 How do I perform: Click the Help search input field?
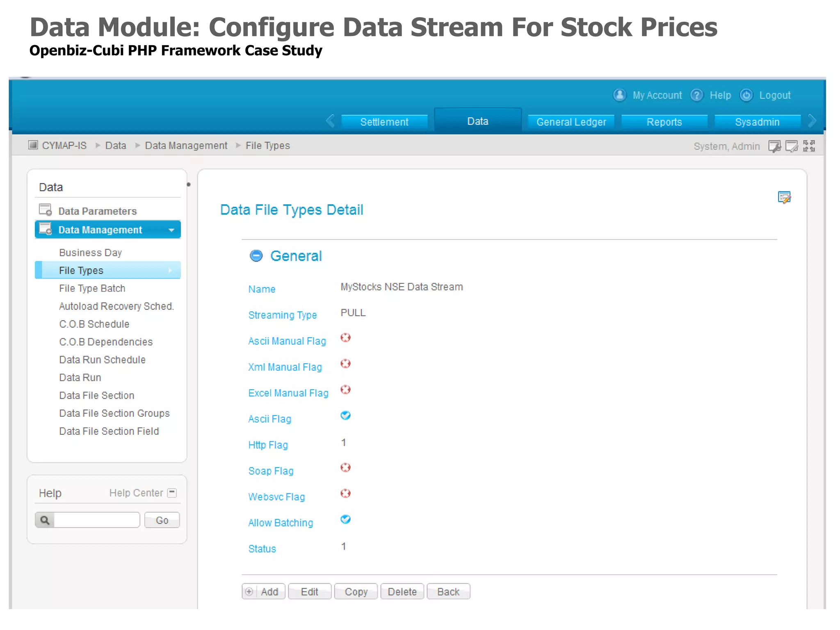(x=97, y=520)
